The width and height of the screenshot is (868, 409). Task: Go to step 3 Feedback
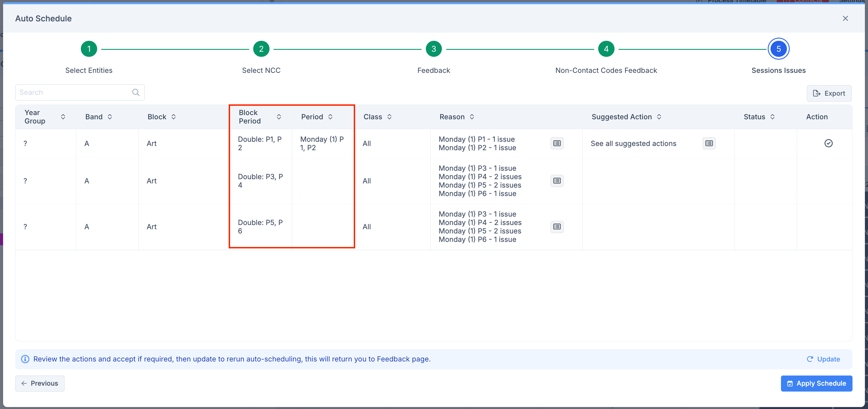click(x=434, y=49)
